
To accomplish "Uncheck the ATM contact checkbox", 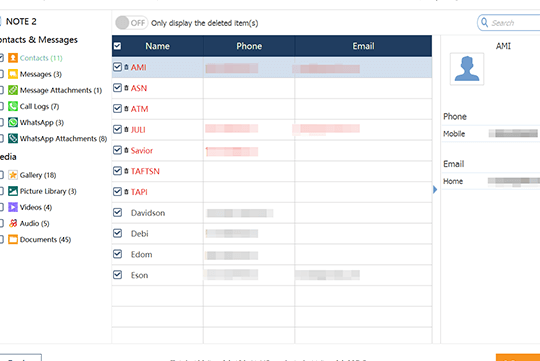I will click(x=117, y=109).
